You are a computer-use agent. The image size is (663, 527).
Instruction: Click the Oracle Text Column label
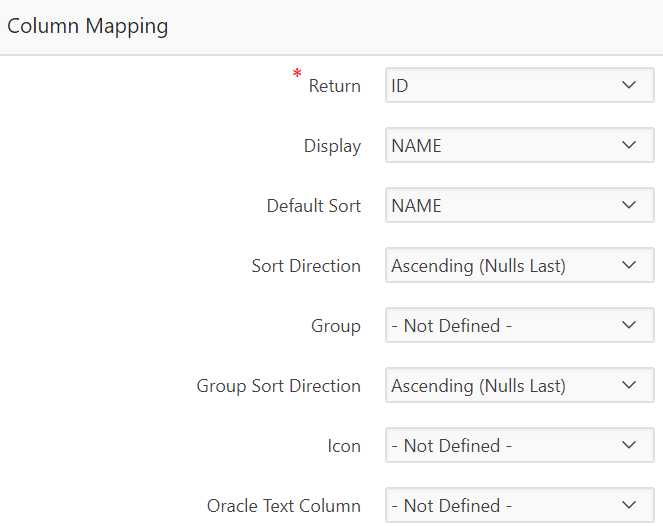tap(283, 506)
